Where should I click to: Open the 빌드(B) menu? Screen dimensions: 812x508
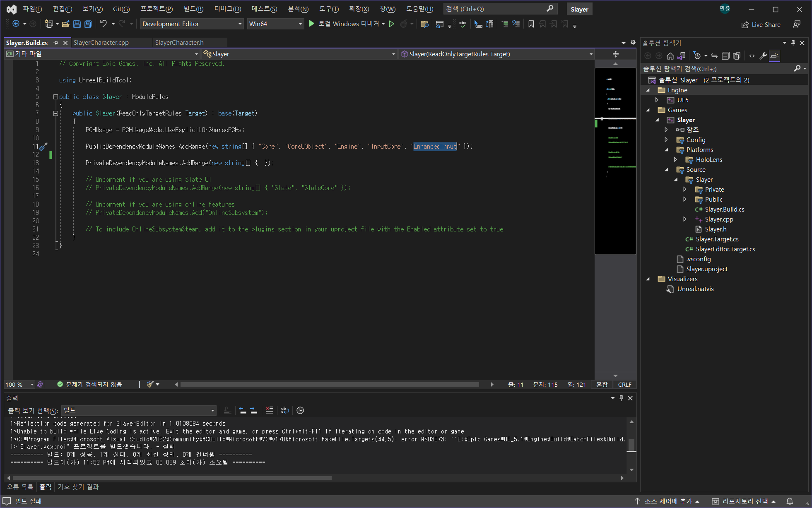point(193,9)
